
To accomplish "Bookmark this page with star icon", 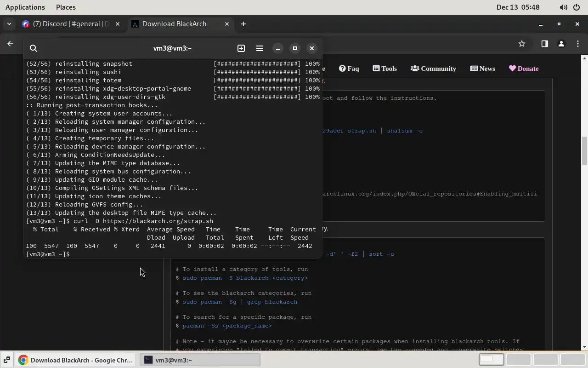I will pyautogui.click(x=522, y=44).
